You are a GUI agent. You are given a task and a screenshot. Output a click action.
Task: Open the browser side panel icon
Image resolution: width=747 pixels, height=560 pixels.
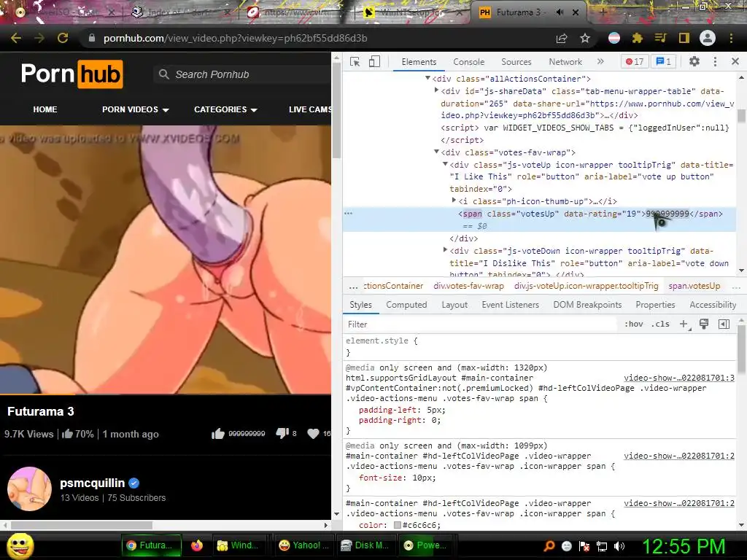pyautogui.click(x=684, y=38)
